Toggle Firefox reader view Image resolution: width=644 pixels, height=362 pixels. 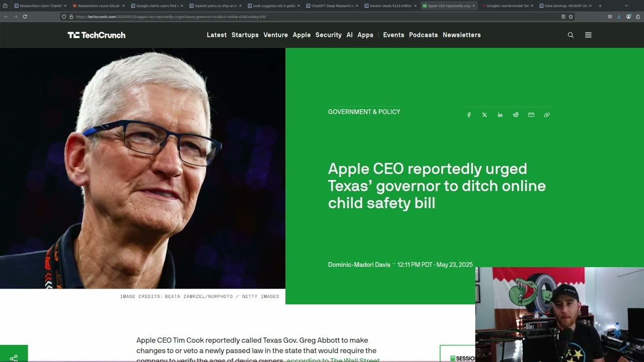tap(563, 17)
